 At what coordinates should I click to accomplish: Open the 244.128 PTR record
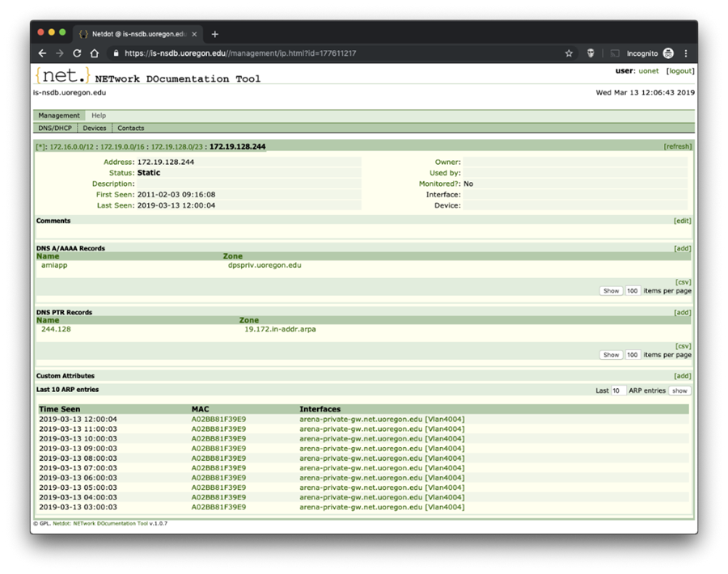(56, 330)
